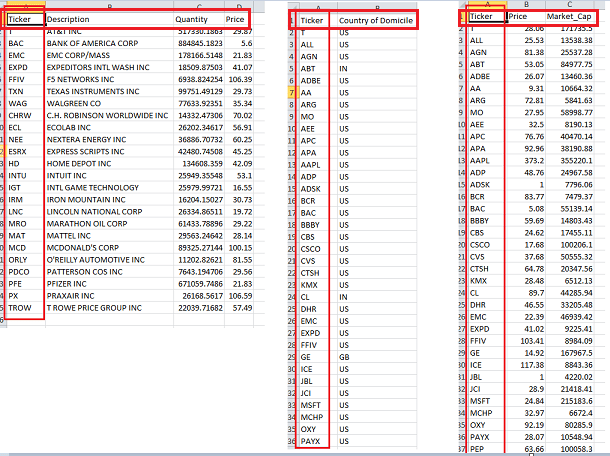Click TEXAS INSTRUMENTS INC cell

[109, 91]
